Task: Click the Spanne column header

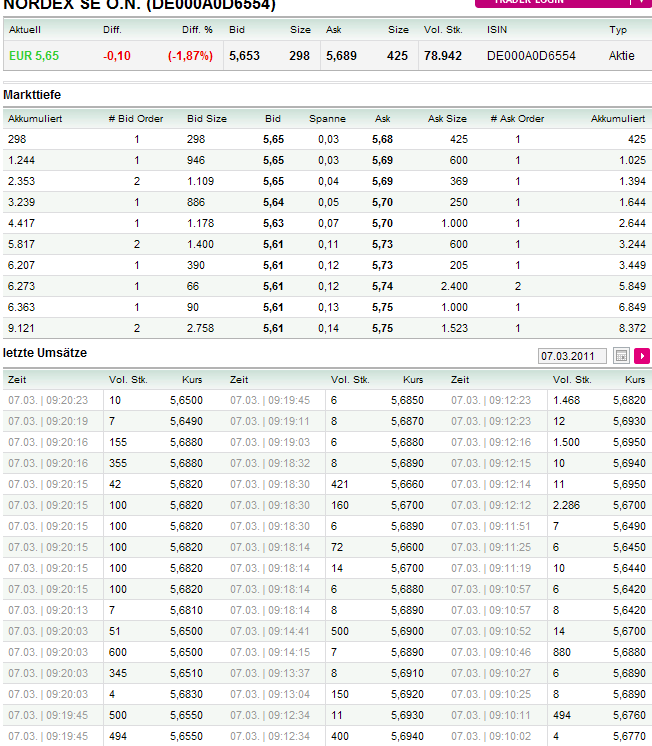Action: click(x=327, y=118)
